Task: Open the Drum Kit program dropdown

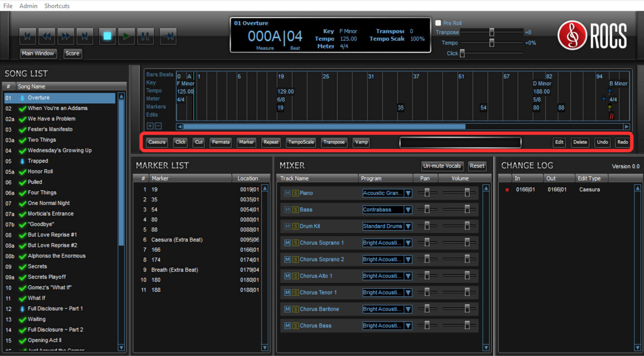Action: [408, 226]
